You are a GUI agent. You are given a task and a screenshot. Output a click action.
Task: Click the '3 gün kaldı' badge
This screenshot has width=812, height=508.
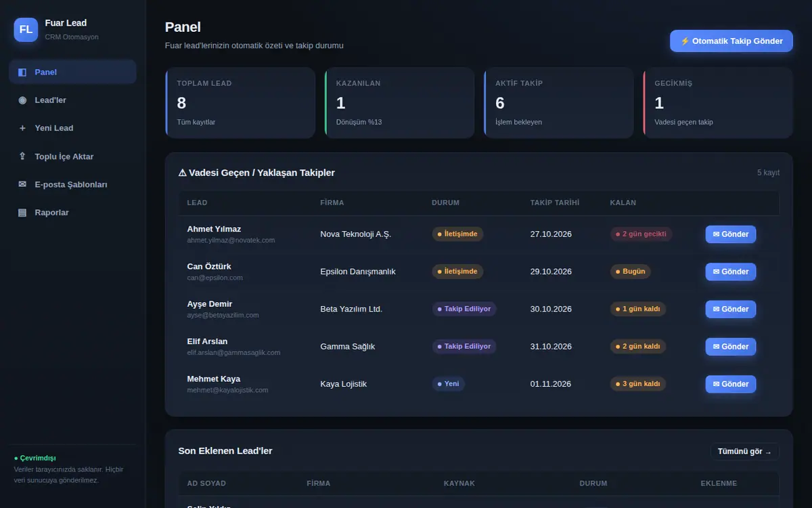click(638, 384)
